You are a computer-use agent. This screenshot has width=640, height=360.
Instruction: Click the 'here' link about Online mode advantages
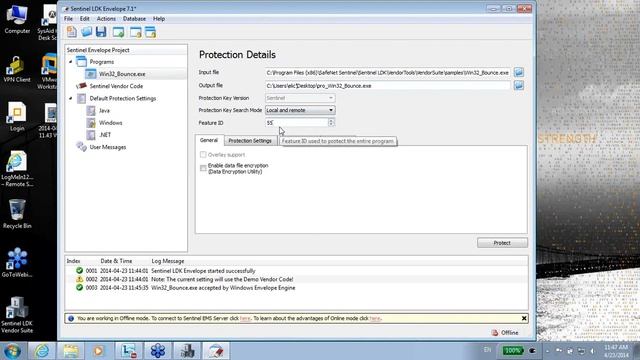tap(375, 318)
